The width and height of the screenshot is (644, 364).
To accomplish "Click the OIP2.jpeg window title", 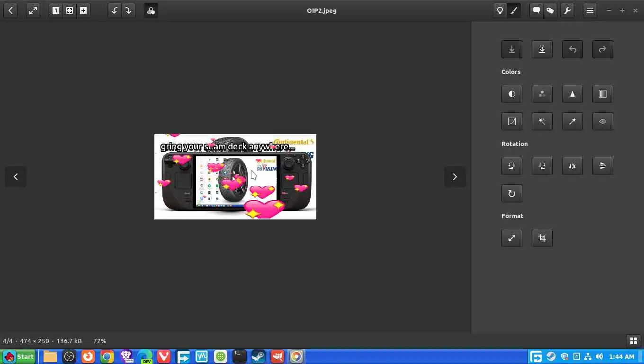I will (322, 10).
